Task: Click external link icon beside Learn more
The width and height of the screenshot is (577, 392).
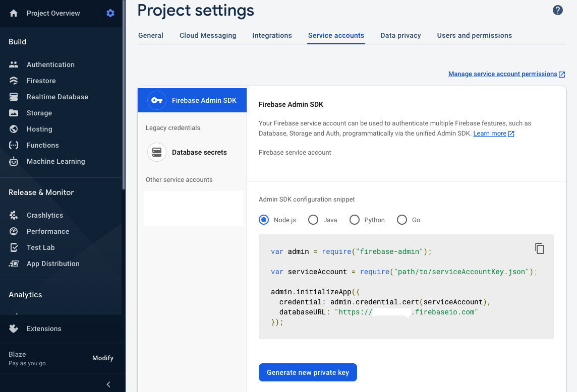Action: (x=511, y=134)
